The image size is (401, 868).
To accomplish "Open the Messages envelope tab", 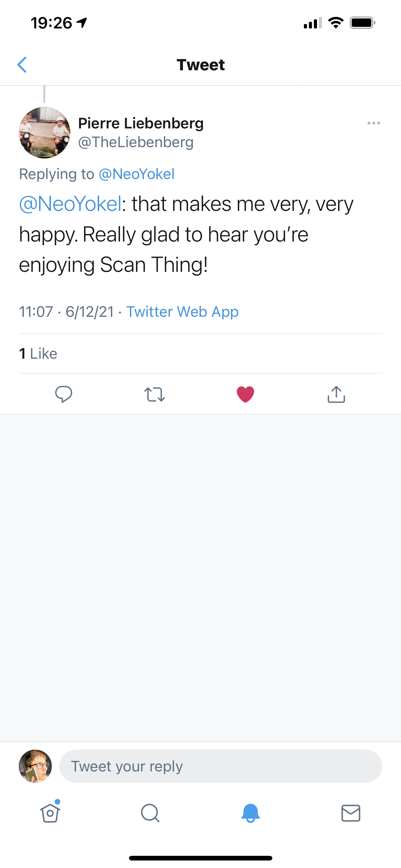I will pyautogui.click(x=351, y=813).
